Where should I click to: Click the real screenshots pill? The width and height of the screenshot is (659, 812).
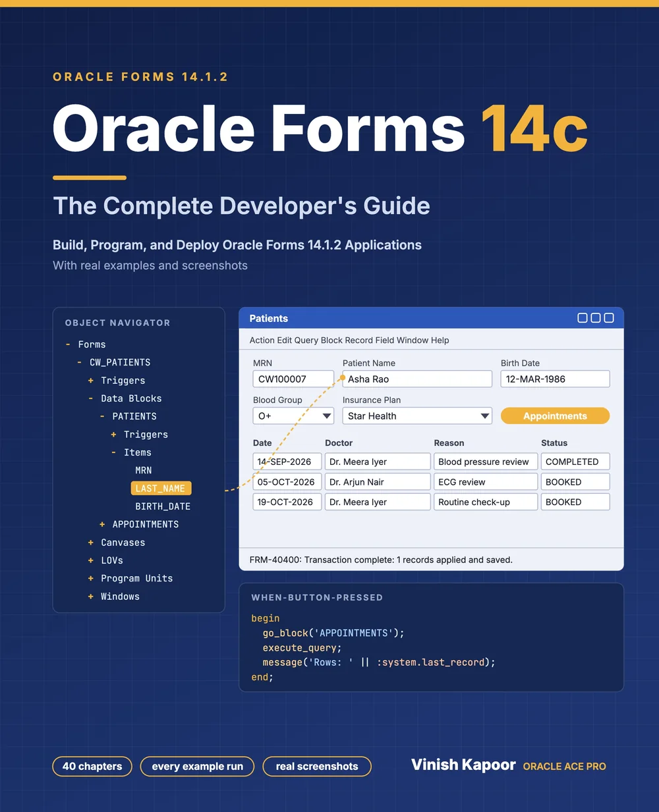pos(317,767)
